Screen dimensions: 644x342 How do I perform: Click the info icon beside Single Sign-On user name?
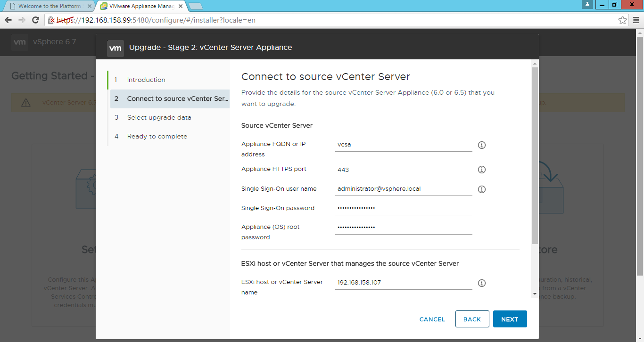pyautogui.click(x=481, y=189)
